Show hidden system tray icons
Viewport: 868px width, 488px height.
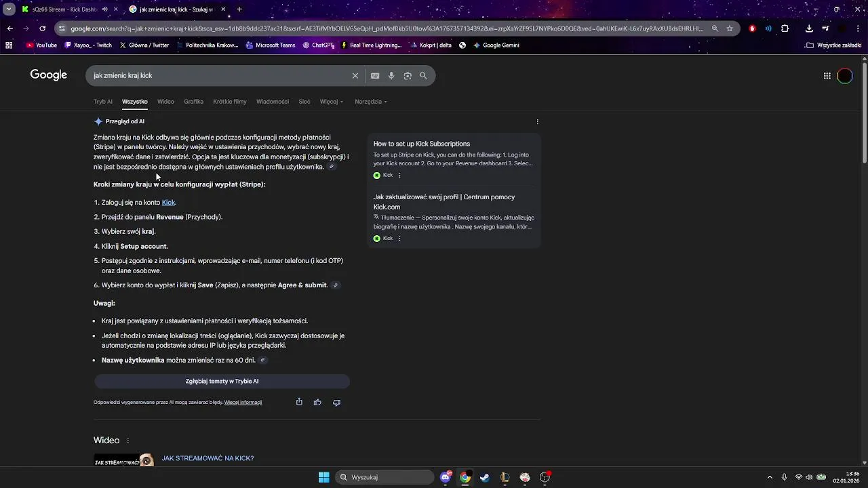tap(769, 477)
